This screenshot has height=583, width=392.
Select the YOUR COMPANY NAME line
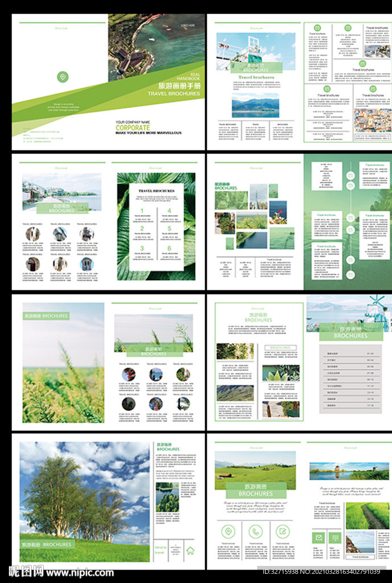tap(133, 122)
